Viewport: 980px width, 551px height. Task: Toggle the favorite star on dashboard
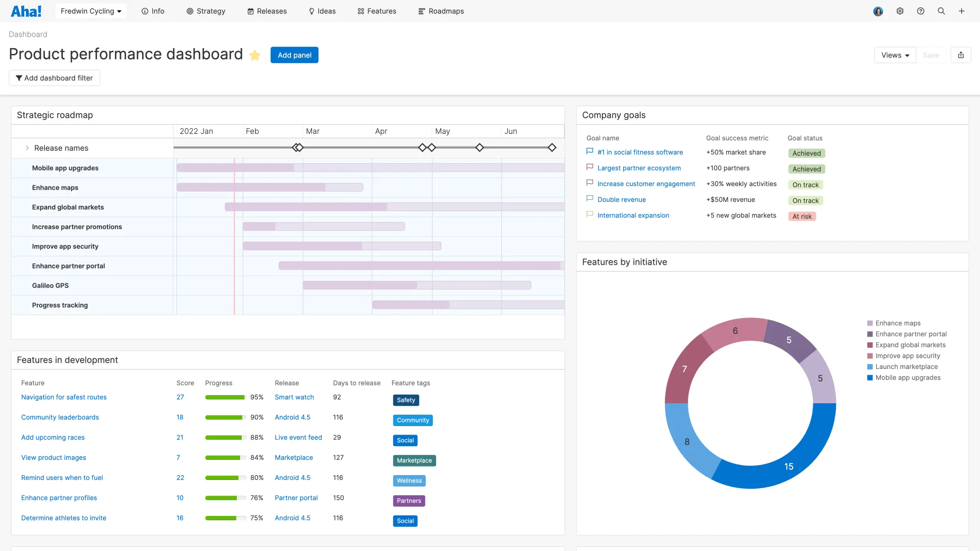click(255, 55)
